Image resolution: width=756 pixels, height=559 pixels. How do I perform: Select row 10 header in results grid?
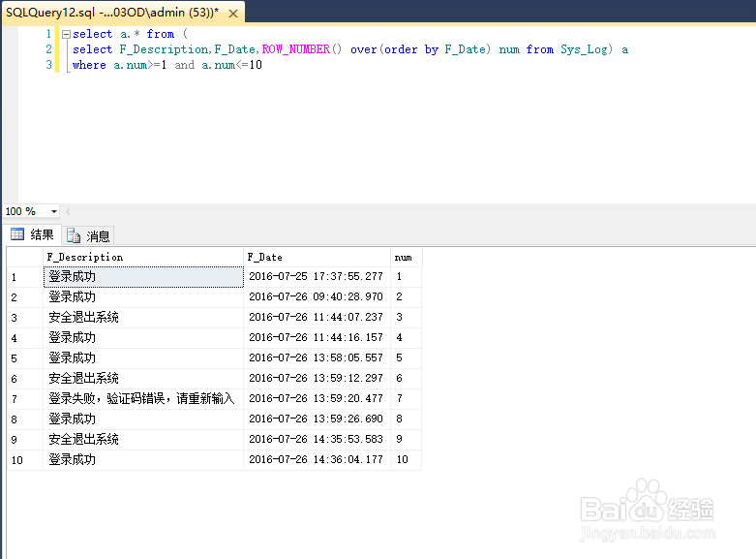pos(25,460)
